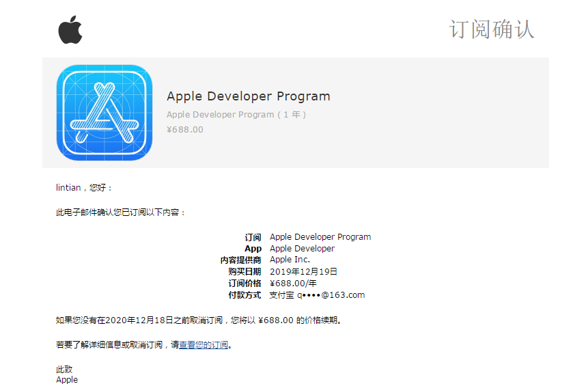Image resolution: width=588 pixels, height=384 pixels.
Task: Click the renewal notice mentioning 2020年12月18日
Action: point(199,320)
